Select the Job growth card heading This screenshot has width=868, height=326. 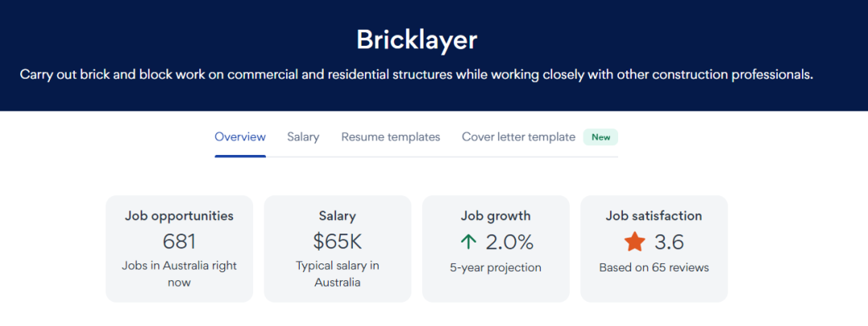tap(496, 216)
